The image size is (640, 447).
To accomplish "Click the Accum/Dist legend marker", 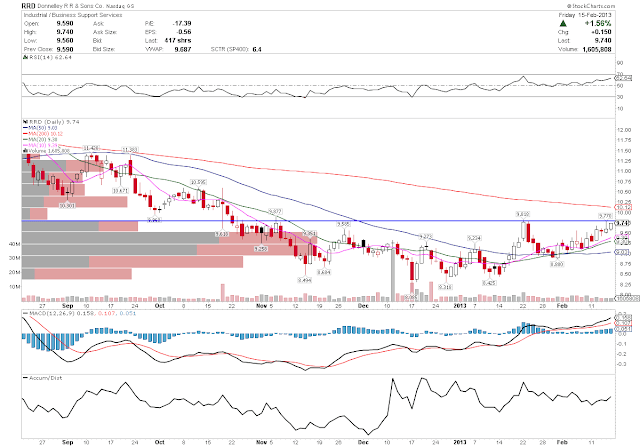I will click(x=25, y=378).
